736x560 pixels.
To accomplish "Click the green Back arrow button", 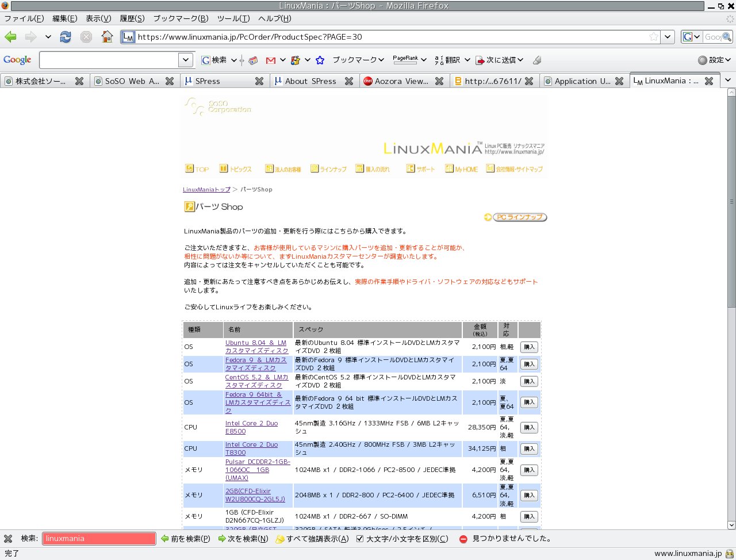I will pyautogui.click(x=11, y=37).
